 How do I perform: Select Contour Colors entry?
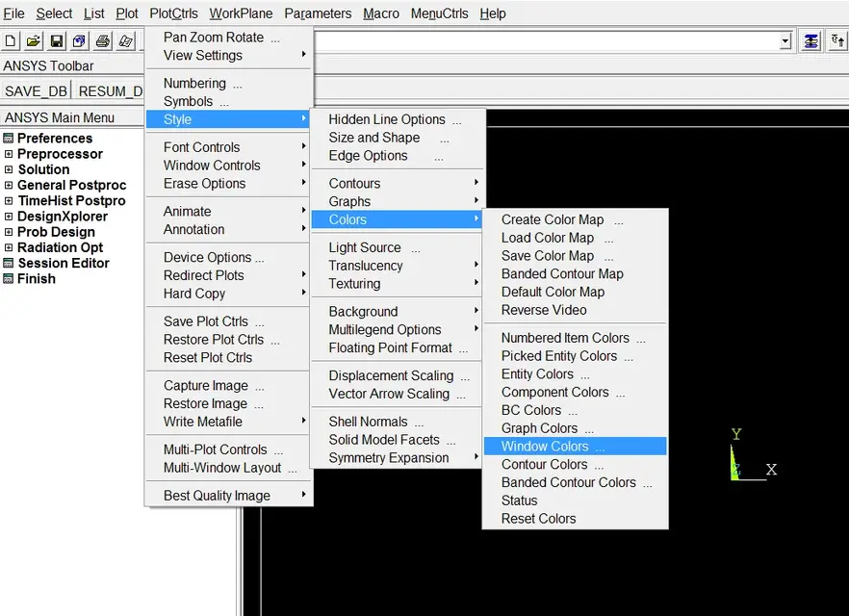pos(575,465)
